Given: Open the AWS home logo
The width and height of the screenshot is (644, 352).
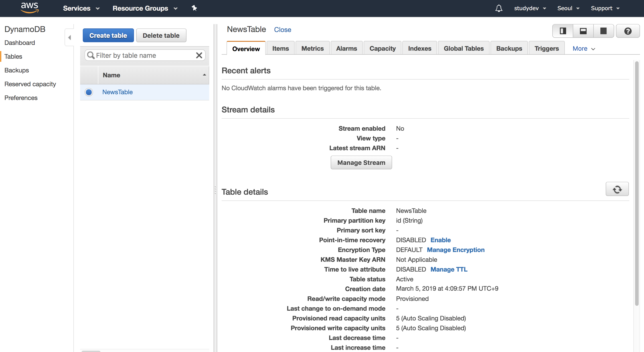Looking at the screenshot, I should click(x=30, y=8).
